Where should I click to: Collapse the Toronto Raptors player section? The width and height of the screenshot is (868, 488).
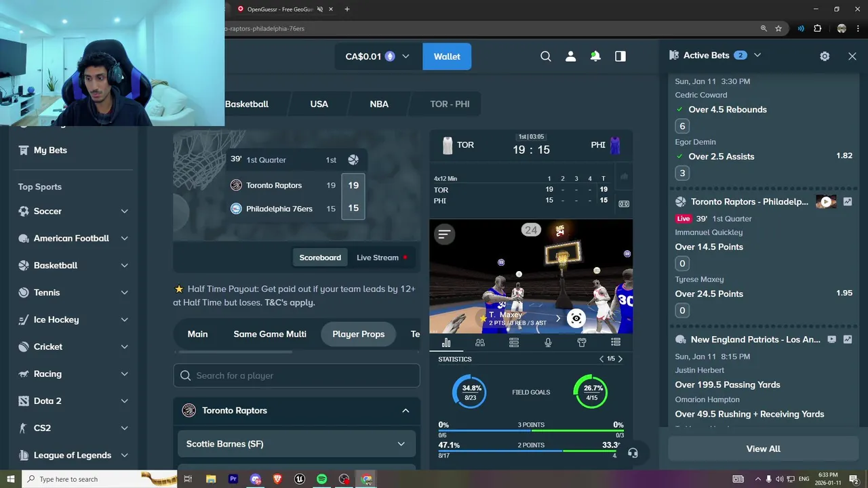tap(406, 411)
